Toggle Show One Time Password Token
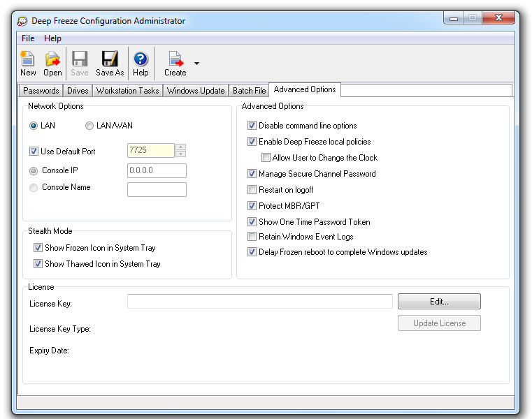This screenshot has width=532, height=419. click(x=252, y=221)
